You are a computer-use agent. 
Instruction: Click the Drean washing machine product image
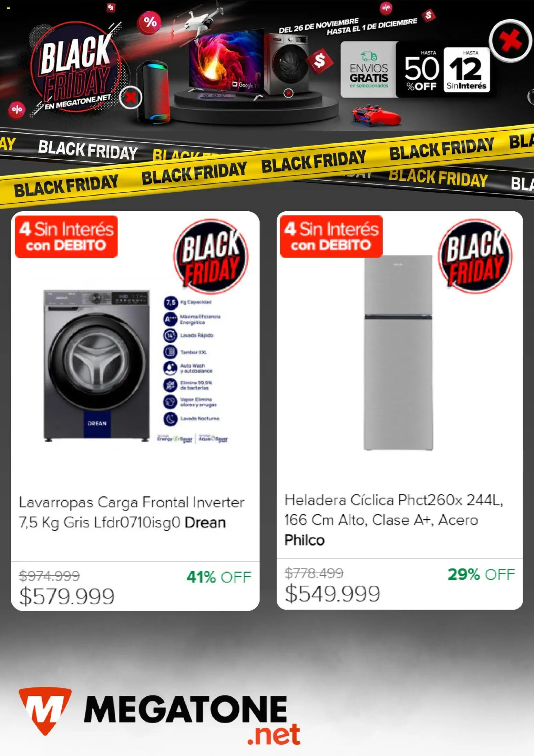click(97, 365)
